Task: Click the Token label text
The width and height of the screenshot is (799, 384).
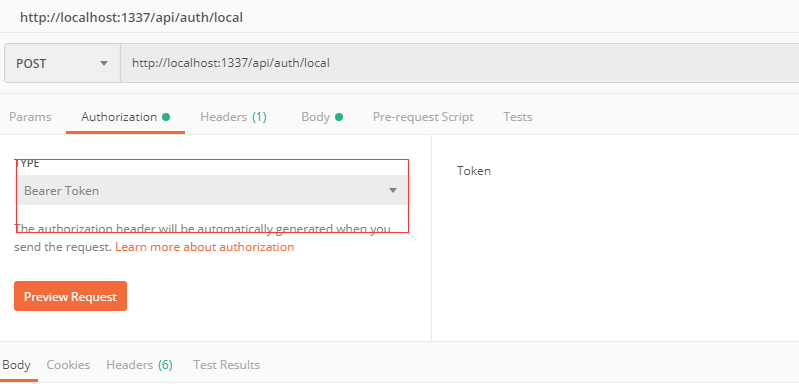Action: (474, 171)
